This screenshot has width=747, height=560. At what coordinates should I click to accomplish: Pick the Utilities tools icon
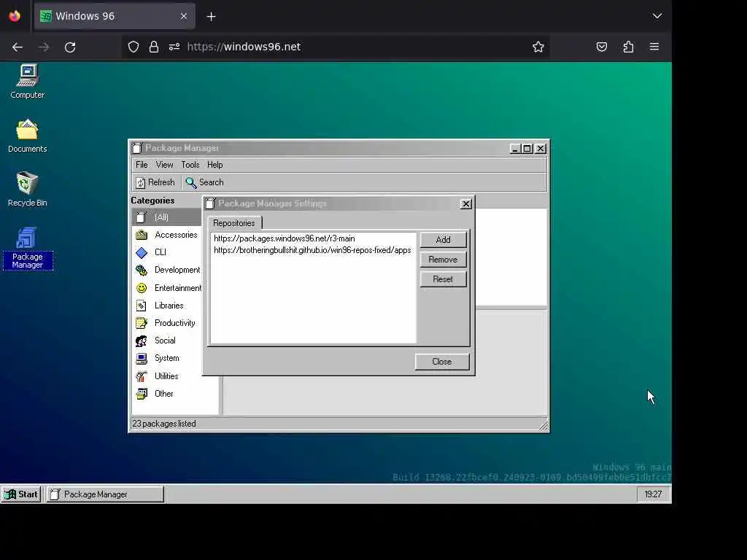(x=142, y=376)
